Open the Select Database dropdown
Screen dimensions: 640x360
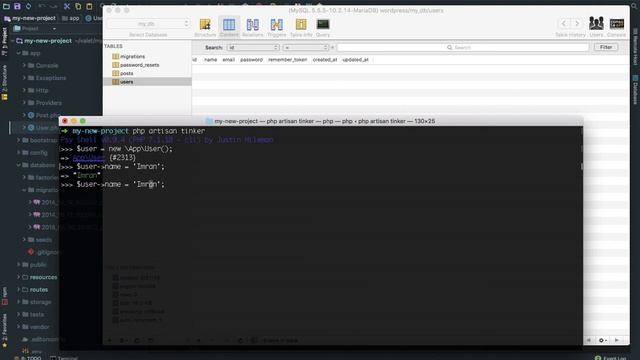(148, 24)
